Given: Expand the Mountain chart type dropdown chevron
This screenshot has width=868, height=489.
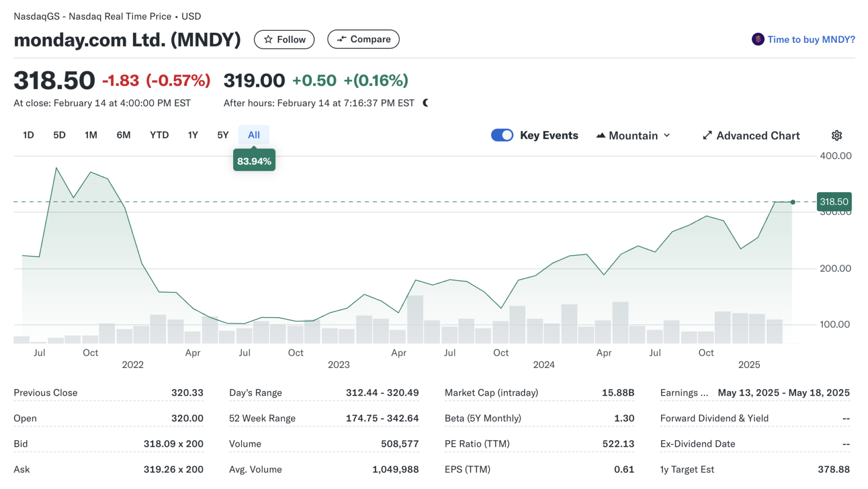Looking at the screenshot, I should click(x=667, y=136).
